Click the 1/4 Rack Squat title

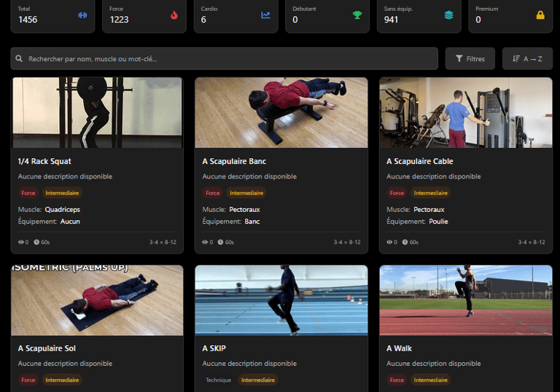pyautogui.click(x=44, y=161)
